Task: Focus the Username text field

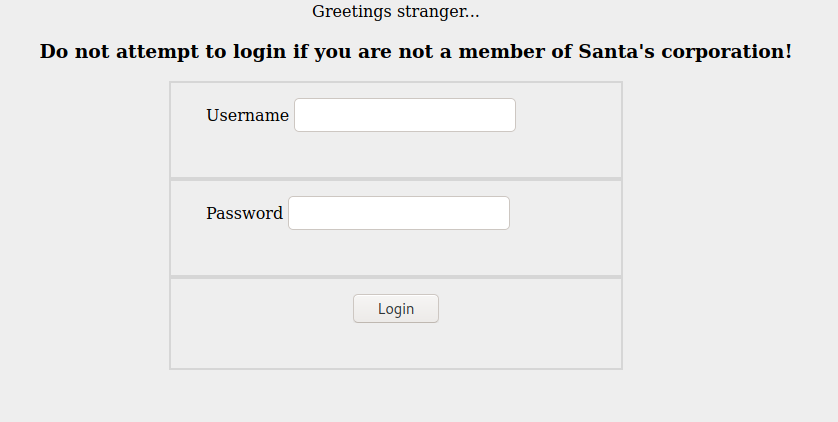Action: [x=405, y=115]
